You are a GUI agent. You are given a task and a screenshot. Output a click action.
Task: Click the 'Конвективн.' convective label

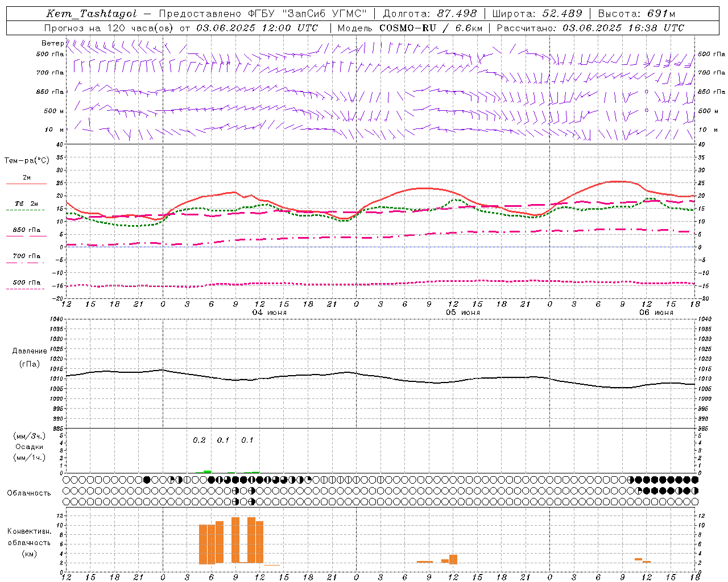point(29,531)
